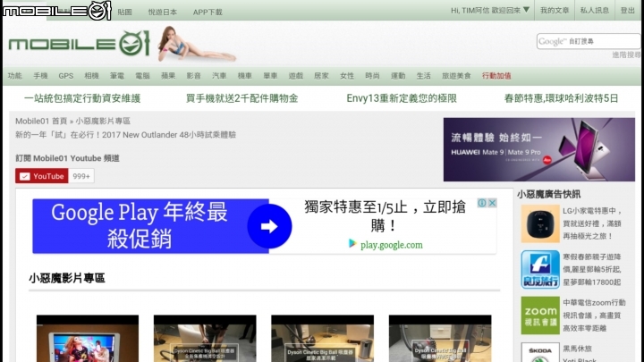
Task: Click the green zoom 視訊會議 ad icon
Action: [540, 316]
